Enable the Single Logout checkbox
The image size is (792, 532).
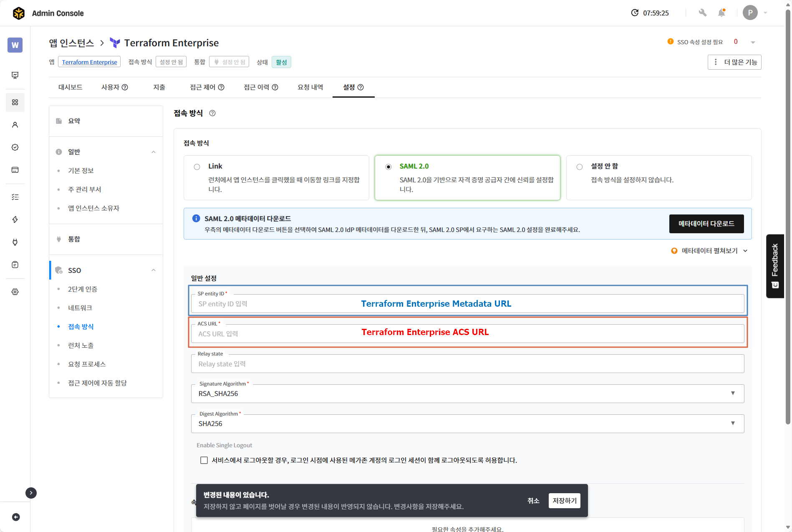(x=204, y=460)
